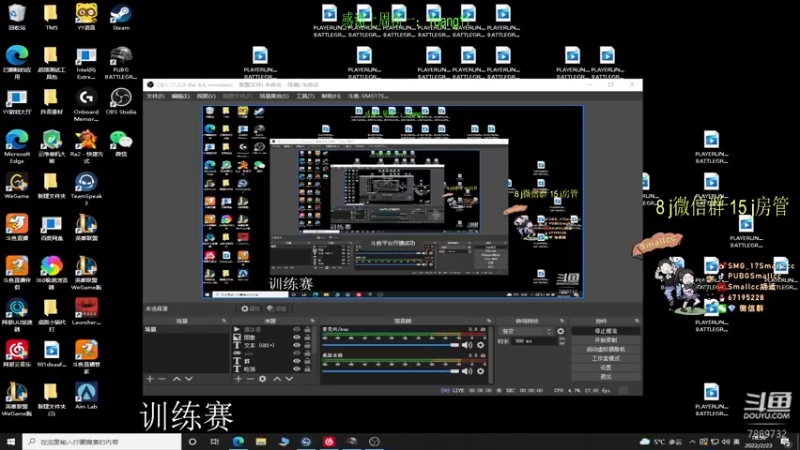Open the transition type dropdown
This screenshot has height=450, width=800.
click(526, 331)
